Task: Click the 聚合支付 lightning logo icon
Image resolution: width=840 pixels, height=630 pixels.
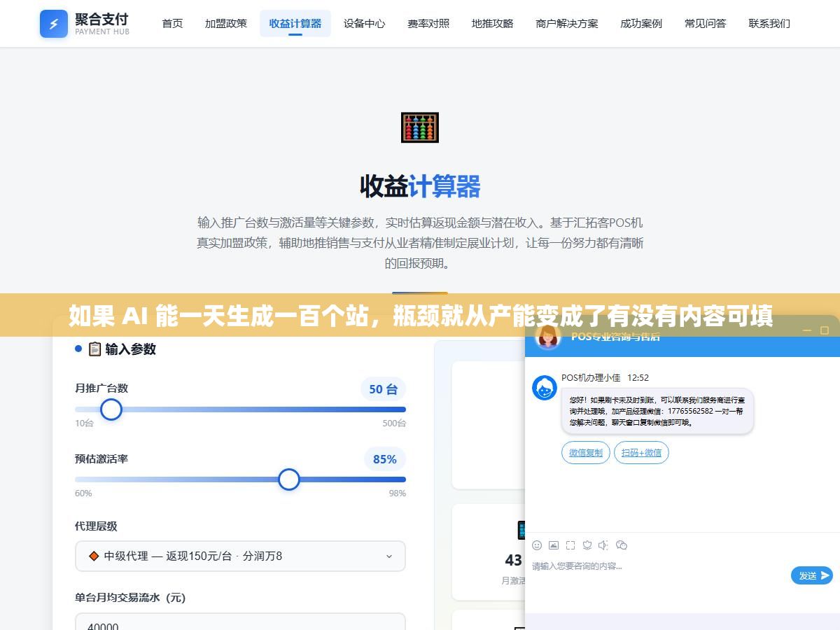Action: 54,24
